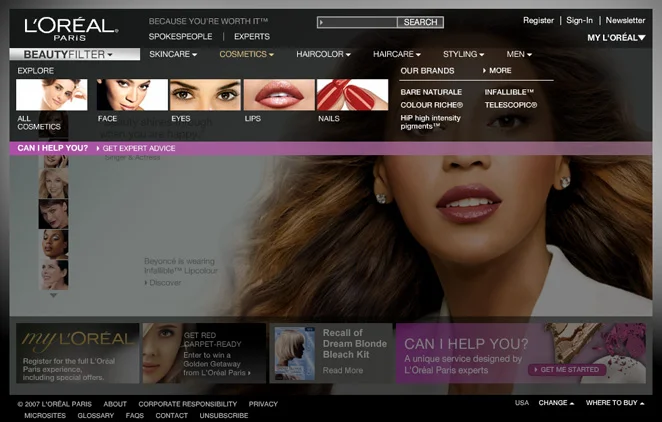Open HiP high intensity pigments brand
The height and width of the screenshot is (422, 662).
(x=430, y=122)
